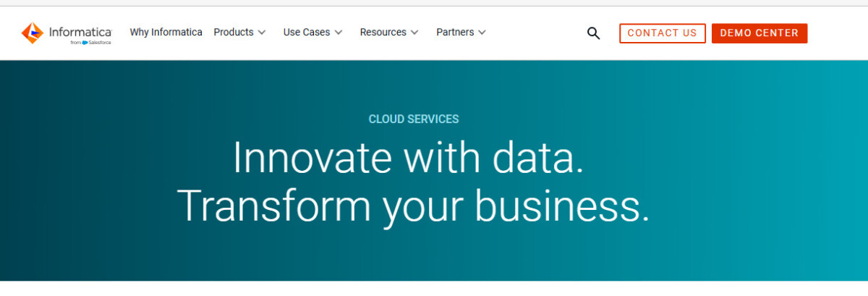This screenshot has height=296, width=868.
Task: Open the Demo Center button
Action: [759, 33]
